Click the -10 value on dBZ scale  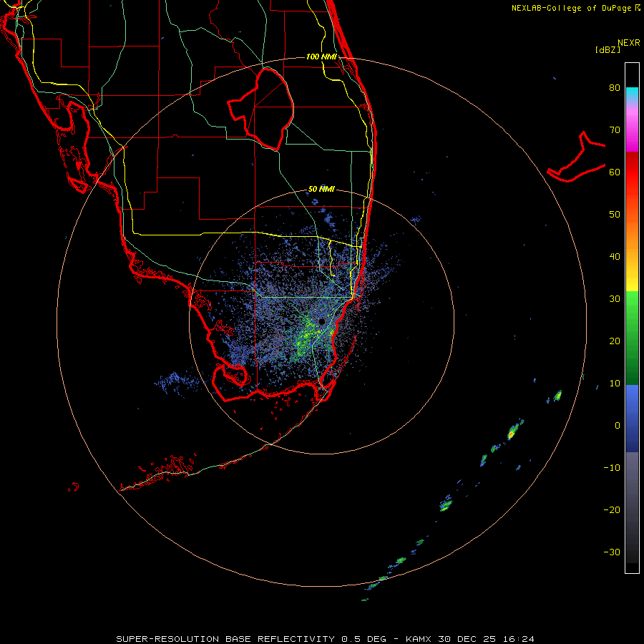(x=612, y=468)
